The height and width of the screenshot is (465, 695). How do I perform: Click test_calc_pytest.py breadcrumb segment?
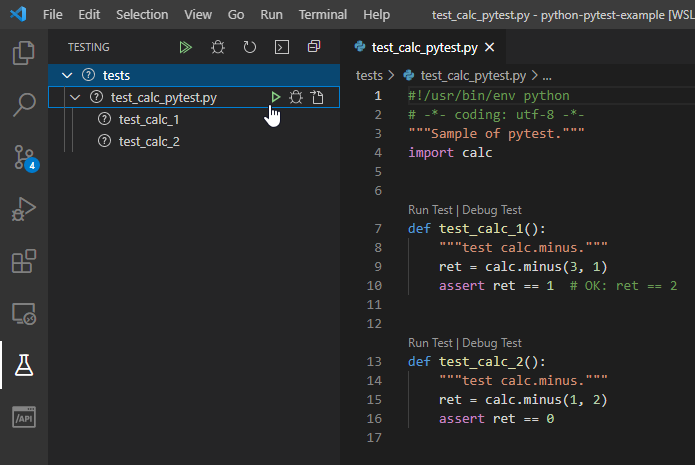(473, 76)
